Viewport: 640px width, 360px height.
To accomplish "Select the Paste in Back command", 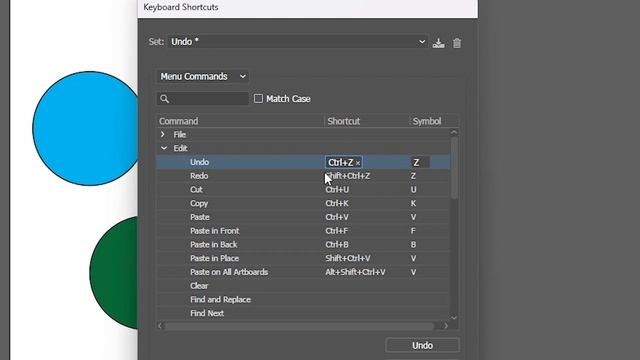I will pyautogui.click(x=303, y=244).
